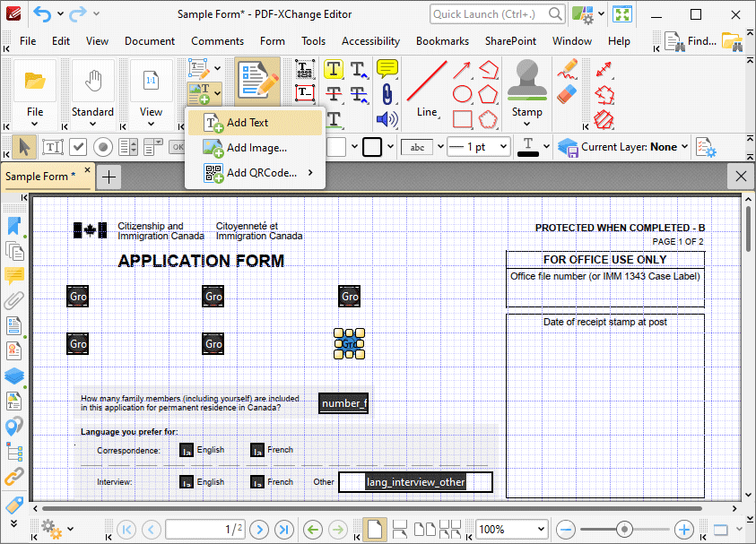Select the Rectangle shape tool
This screenshot has width=756, height=544.
tap(462, 119)
